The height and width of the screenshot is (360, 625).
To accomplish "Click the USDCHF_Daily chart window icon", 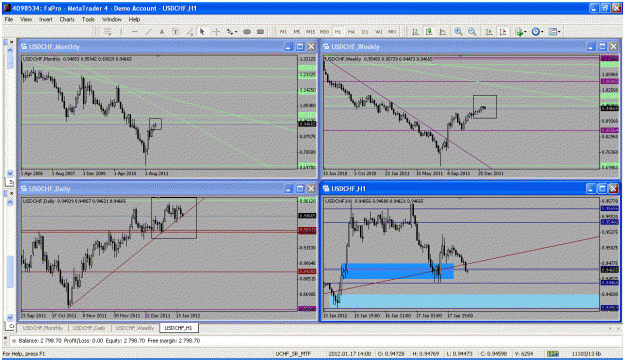I will click(x=24, y=189).
